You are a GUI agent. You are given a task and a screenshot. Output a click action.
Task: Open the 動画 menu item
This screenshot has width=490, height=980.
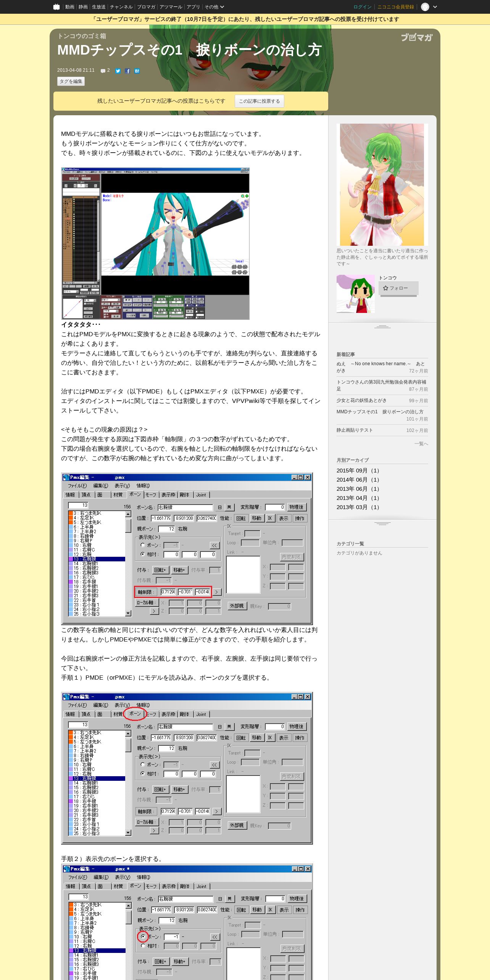pos(69,7)
